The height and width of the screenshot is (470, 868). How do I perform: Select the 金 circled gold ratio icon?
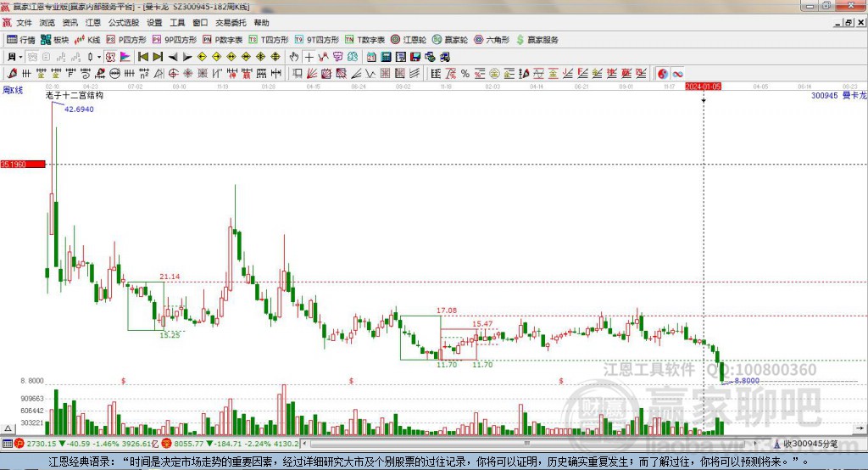(x=494, y=73)
